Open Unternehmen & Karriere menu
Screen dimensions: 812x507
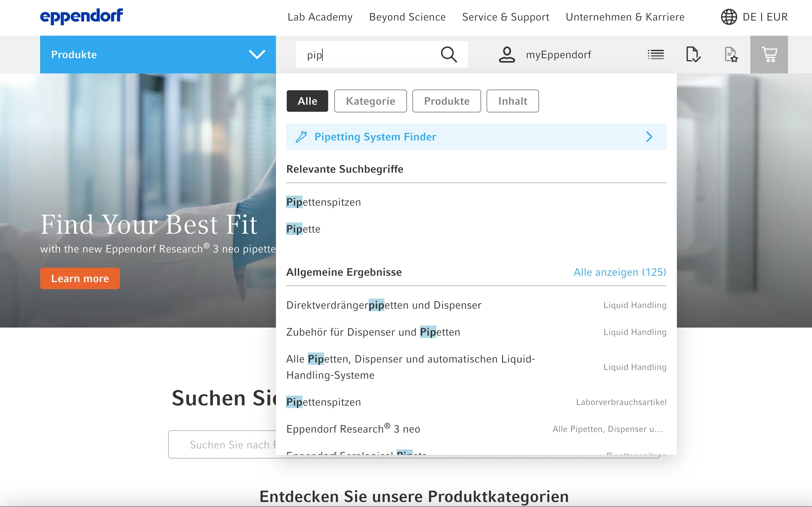(625, 17)
